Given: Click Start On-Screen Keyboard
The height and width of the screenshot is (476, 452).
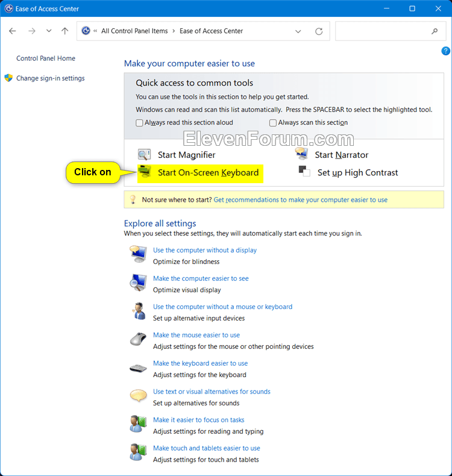Looking at the screenshot, I should [x=209, y=172].
